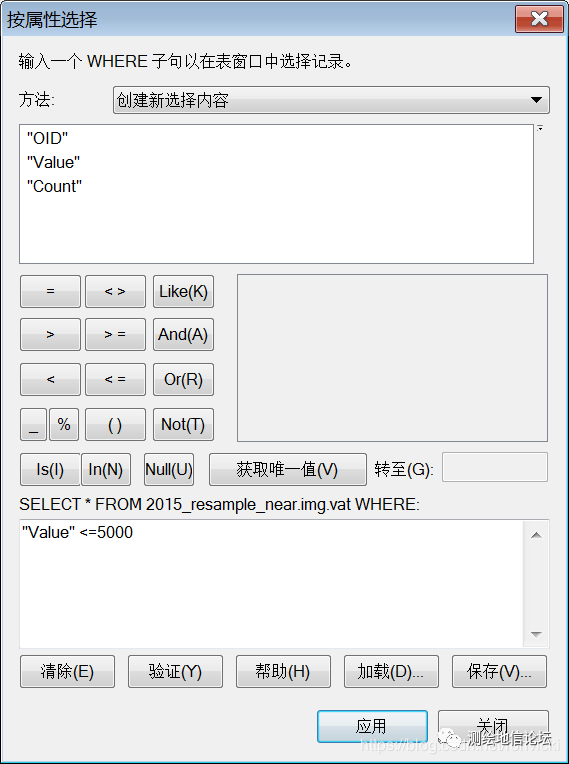
Task: Click the unique values list box
Action: [392, 358]
